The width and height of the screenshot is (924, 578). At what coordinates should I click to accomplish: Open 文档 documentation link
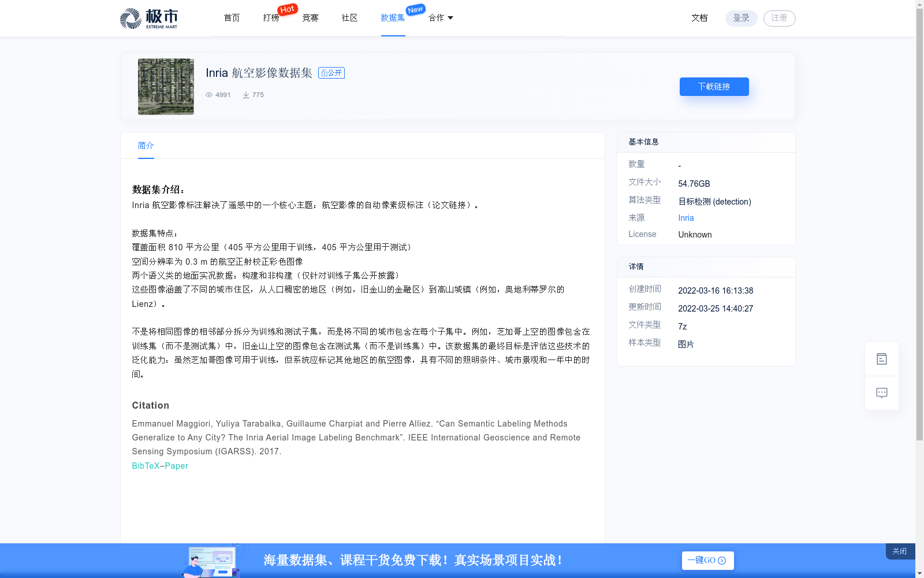[699, 18]
